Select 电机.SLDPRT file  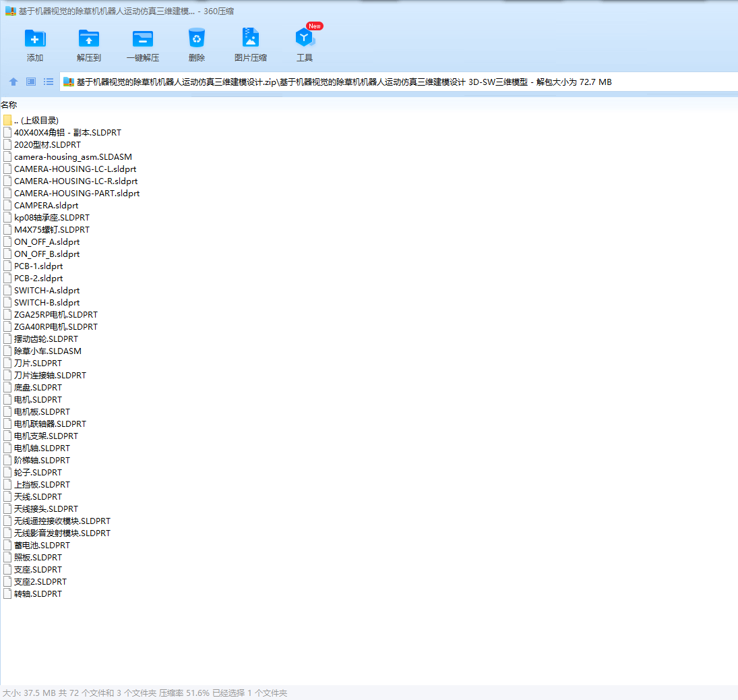click(38, 399)
